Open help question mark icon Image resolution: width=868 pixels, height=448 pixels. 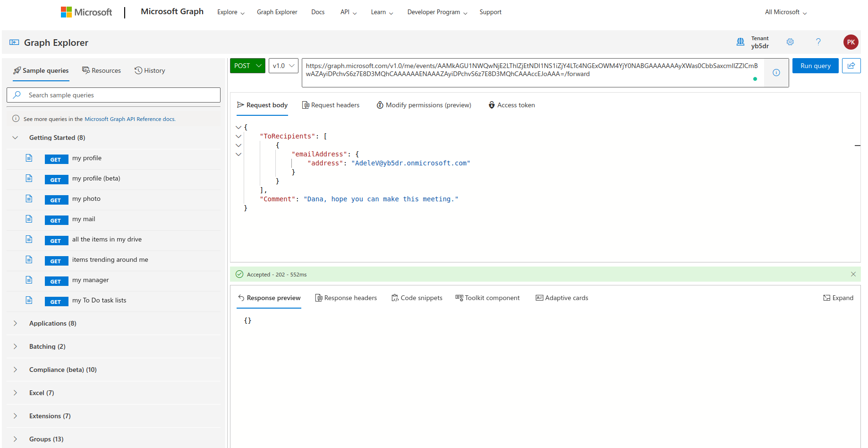(818, 42)
